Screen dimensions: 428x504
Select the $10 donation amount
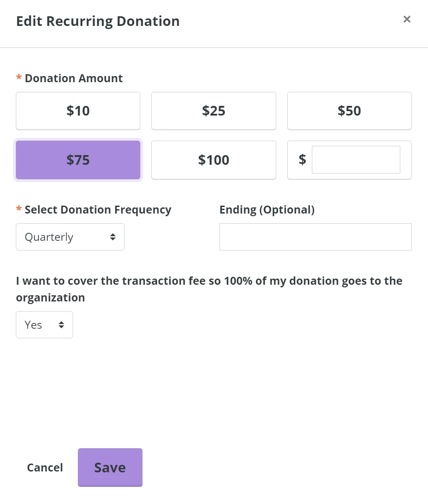coord(78,111)
